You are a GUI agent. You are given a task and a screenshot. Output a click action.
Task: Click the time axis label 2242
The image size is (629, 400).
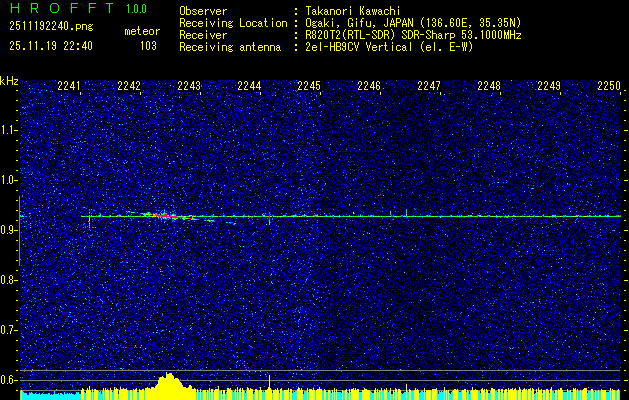pos(129,86)
